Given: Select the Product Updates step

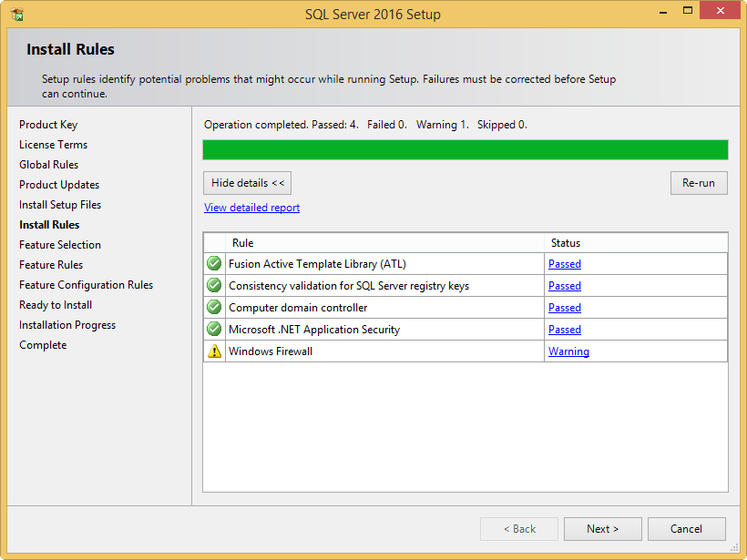Looking at the screenshot, I should 59,185.
